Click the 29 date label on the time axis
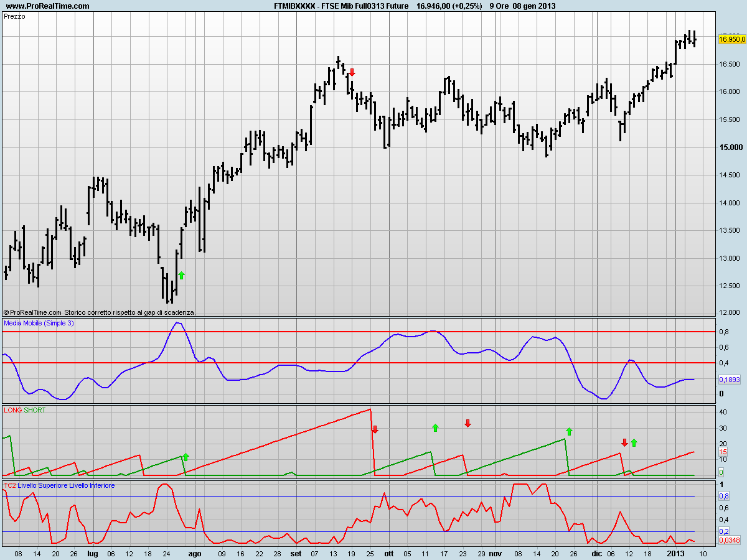The image size is (747, 560). 481,553
